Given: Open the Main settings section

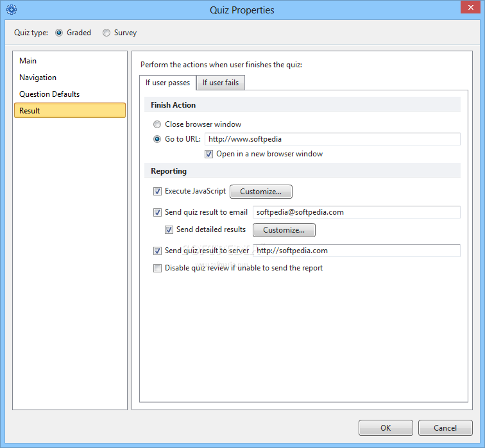Looking at the screenshot, I should coord(28,61).
